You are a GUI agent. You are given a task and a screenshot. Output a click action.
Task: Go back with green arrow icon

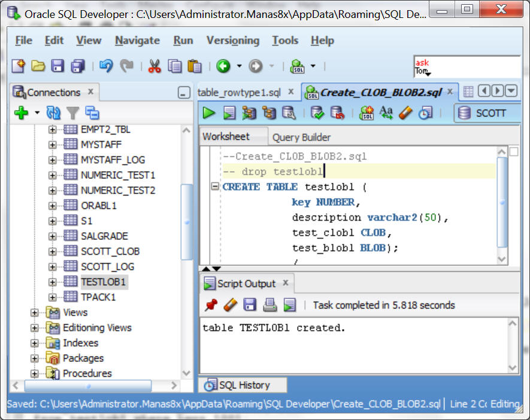click(x=223, y=66)
